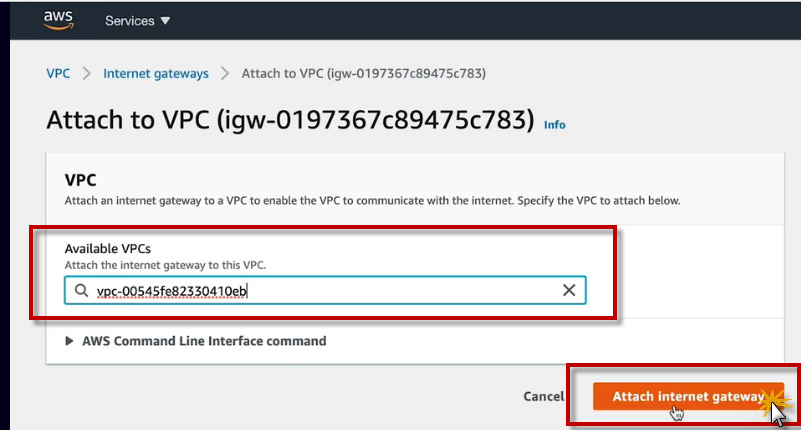Image resolution: width=801 pixels, height=430 pixels.
Task: Click the Attach internet gateway button
Action: coord(686,396)
